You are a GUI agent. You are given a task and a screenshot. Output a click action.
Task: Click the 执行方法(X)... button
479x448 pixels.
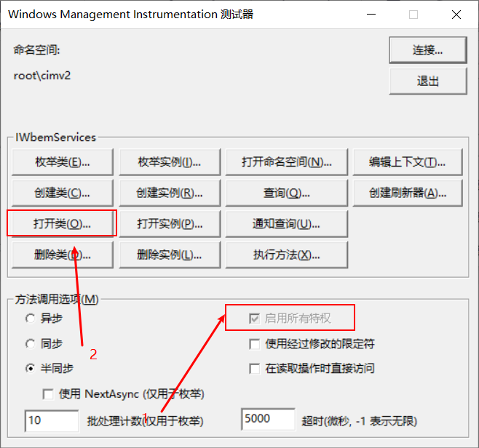(287, 255)
